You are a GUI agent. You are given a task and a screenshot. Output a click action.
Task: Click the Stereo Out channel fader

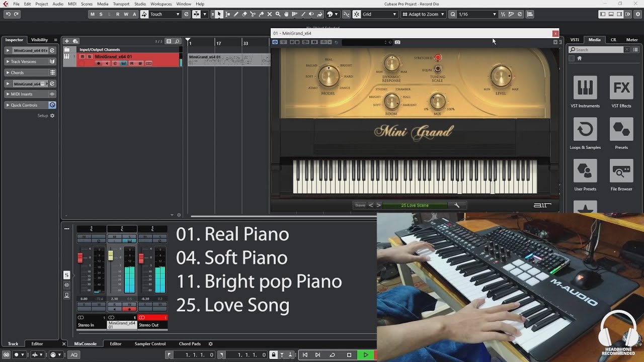[x=141, y=258]
